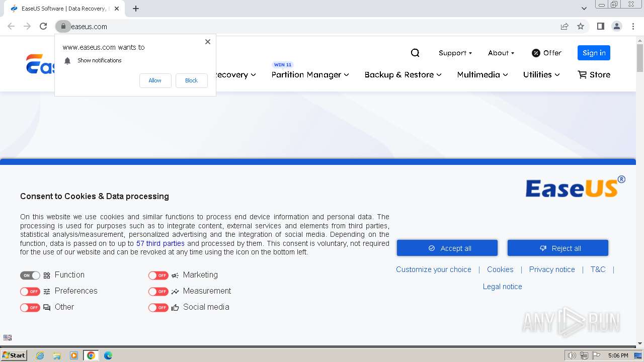
Task: Open Customize your choice link
Action: [434, 269]
